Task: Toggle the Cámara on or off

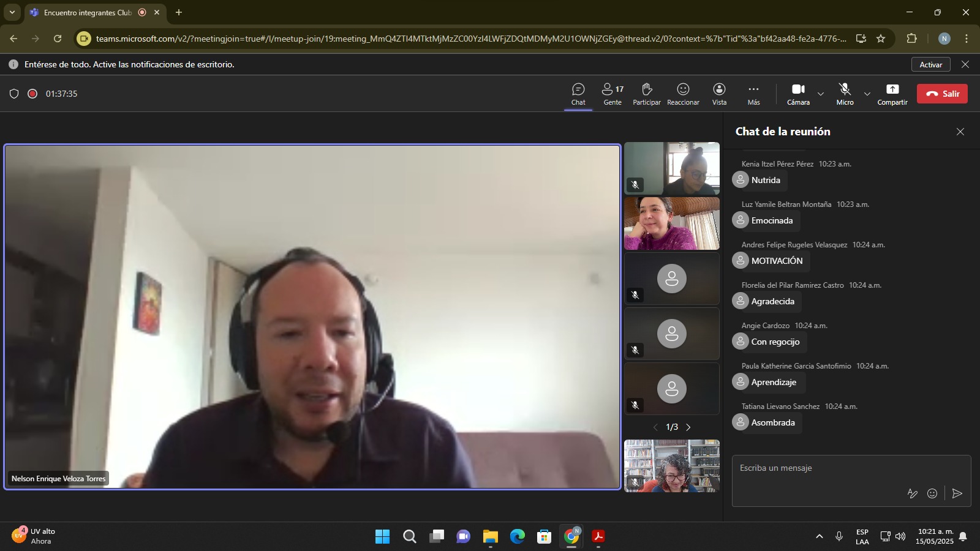Action: click(x=798, y=94)
